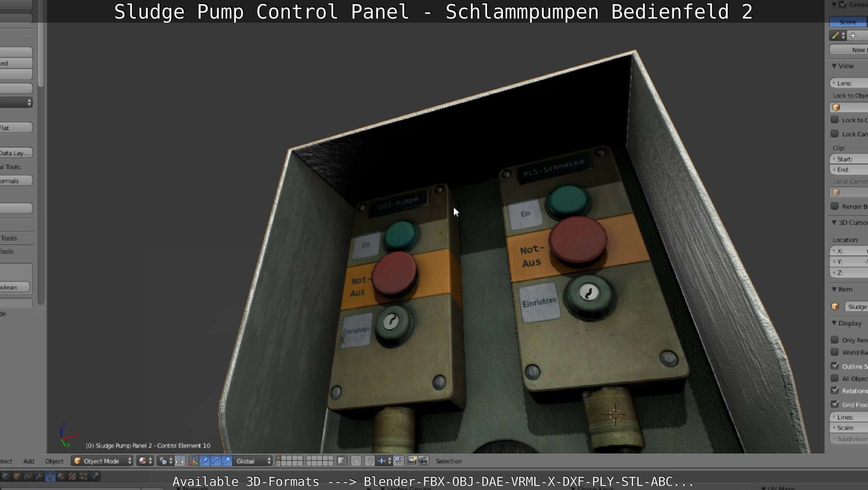
Task: Enable World Background checkbox
Action: 835,352
